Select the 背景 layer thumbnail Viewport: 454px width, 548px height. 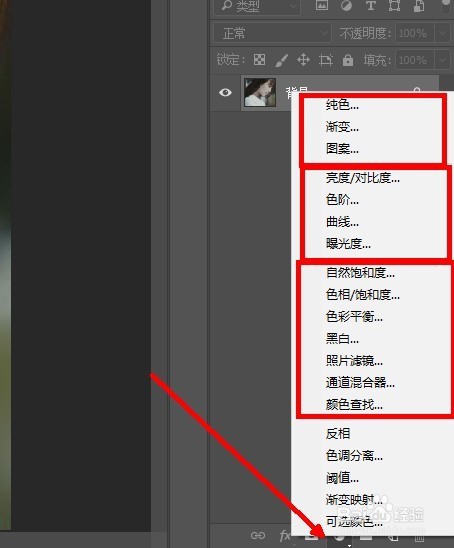point(260,93)
